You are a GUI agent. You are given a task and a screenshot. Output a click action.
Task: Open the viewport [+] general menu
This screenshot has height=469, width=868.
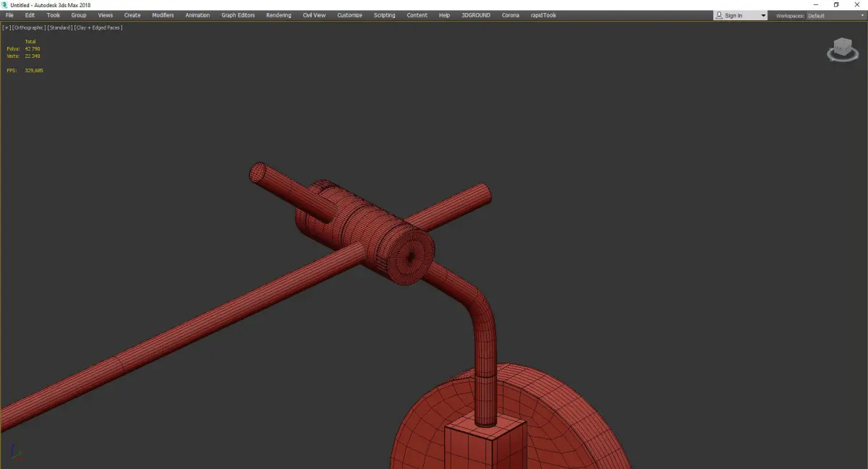tap(6, 27)
